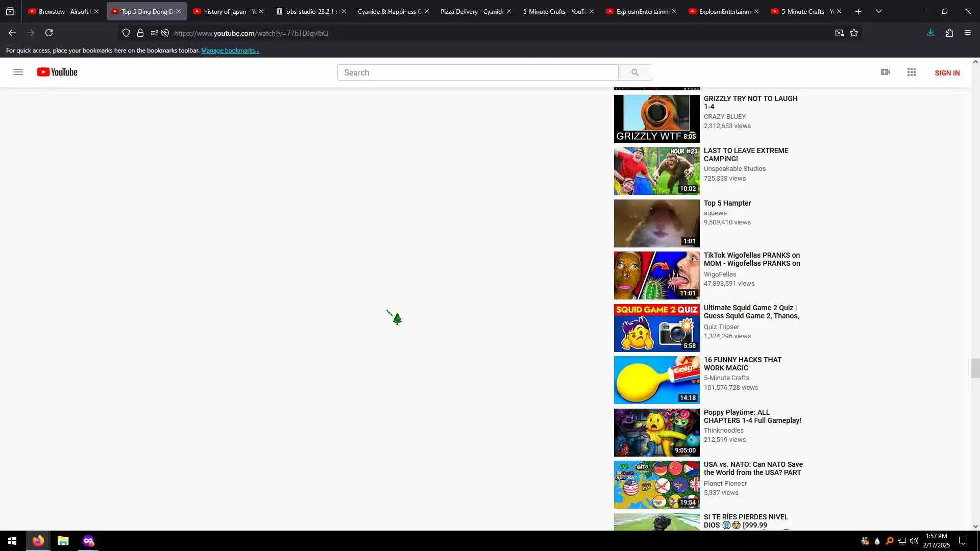Click the page vertical scrollbar thumb

[975, 368]
